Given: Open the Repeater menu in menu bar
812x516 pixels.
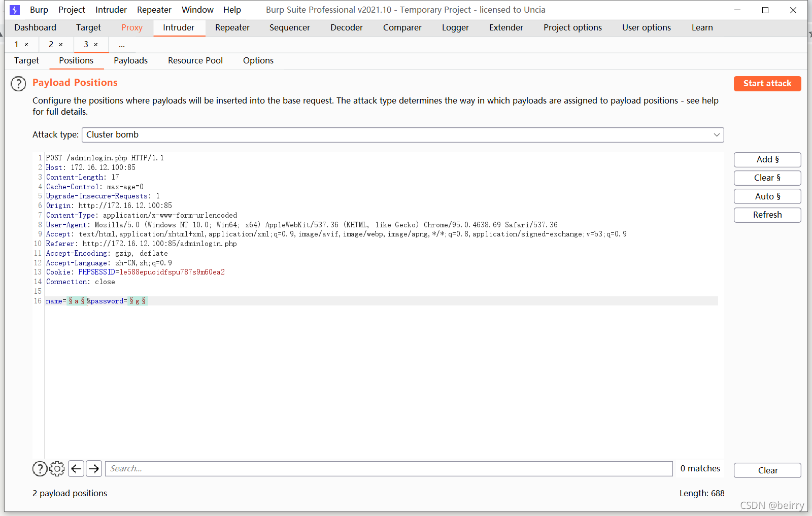Looking at the screenshot, I should pyautogui.click(x=154, y=10).
